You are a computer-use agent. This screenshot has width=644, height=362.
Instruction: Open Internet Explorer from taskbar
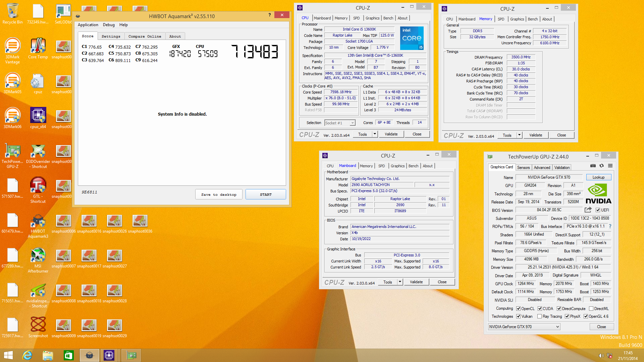pyautogui.click(x=27, y=355)
